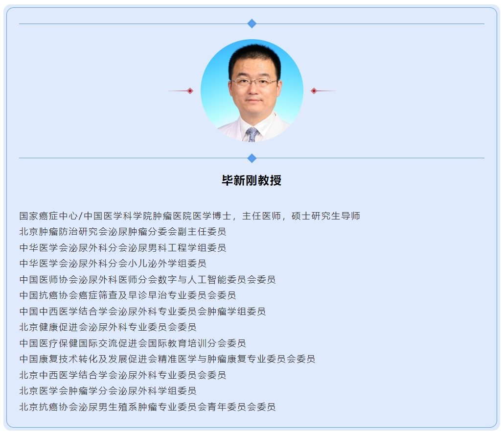Screen dimensions: 504x435
Task: Click the 国际教育培训分会委员 line
Action: tap(133, 343)
